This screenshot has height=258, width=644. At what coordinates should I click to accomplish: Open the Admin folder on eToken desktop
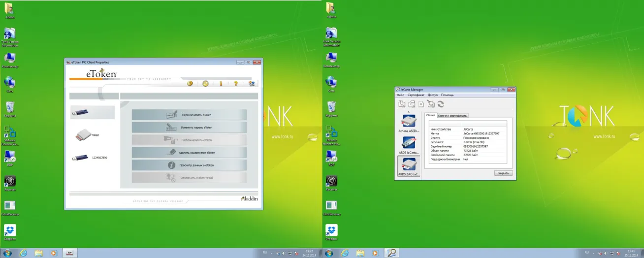point(9,11)
